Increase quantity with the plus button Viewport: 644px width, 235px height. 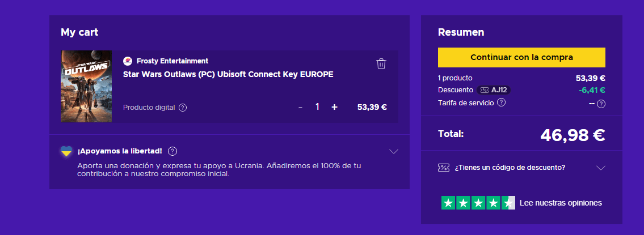point(334,107)
